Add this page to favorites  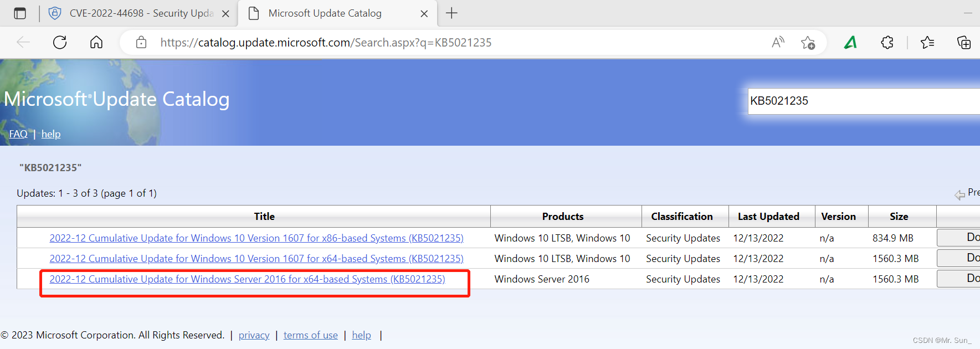point(808,42)
